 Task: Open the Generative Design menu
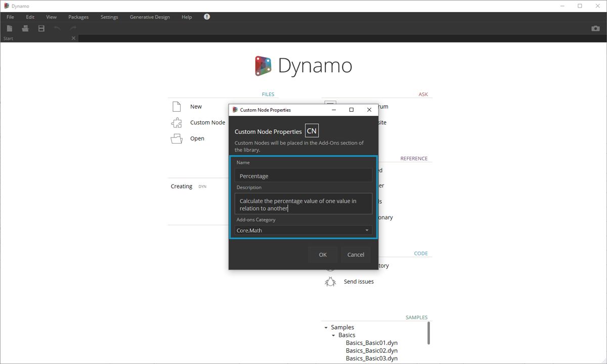(149, 17)
